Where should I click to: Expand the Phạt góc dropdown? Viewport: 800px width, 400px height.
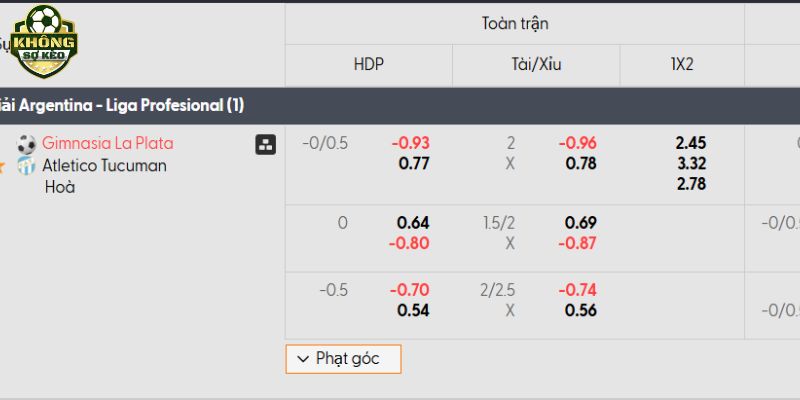(x=343, y=359)
